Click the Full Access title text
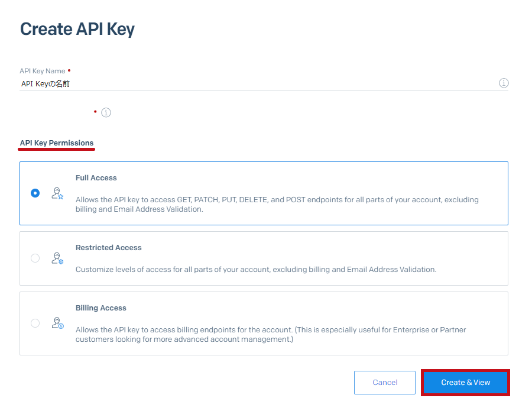Image resolution: width=532 pixels, height=411 pixels. [96, 178]
